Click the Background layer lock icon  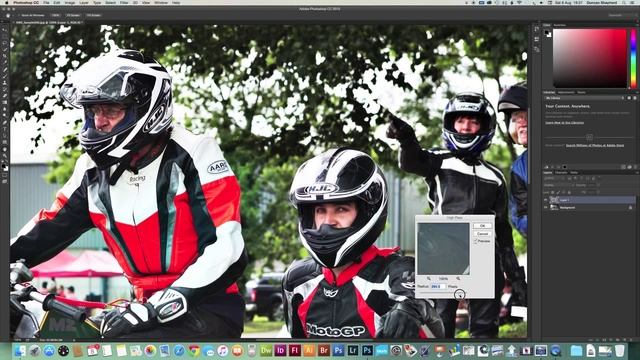[630, 208]
